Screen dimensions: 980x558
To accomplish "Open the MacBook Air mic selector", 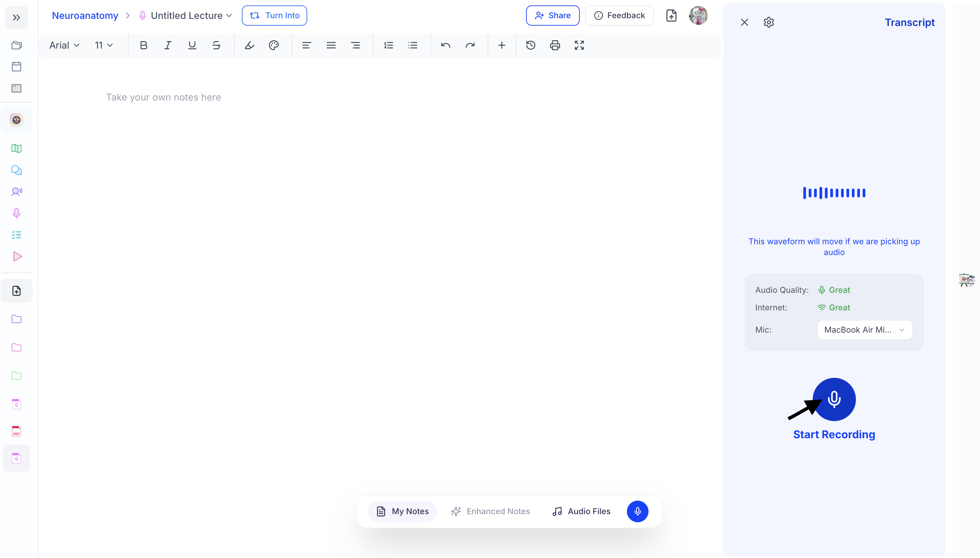I will tap(864, 330).
